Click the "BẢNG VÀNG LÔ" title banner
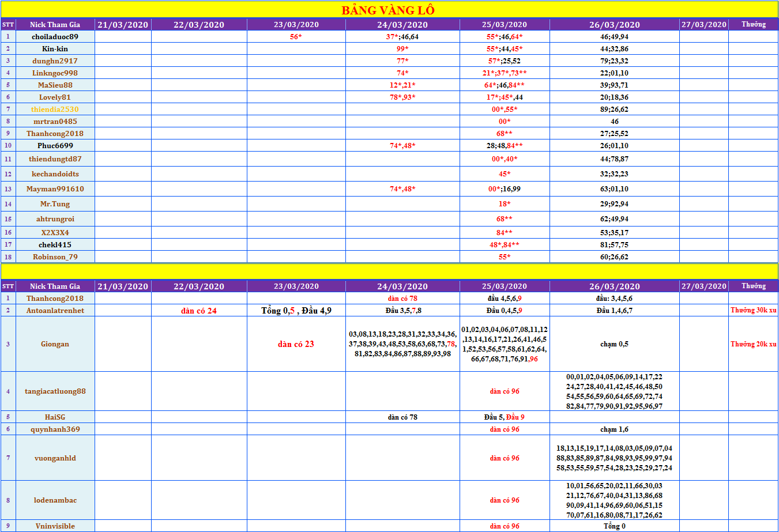This screenshot has width=779, height=532. pyautogui.click(x=388, y=10)
